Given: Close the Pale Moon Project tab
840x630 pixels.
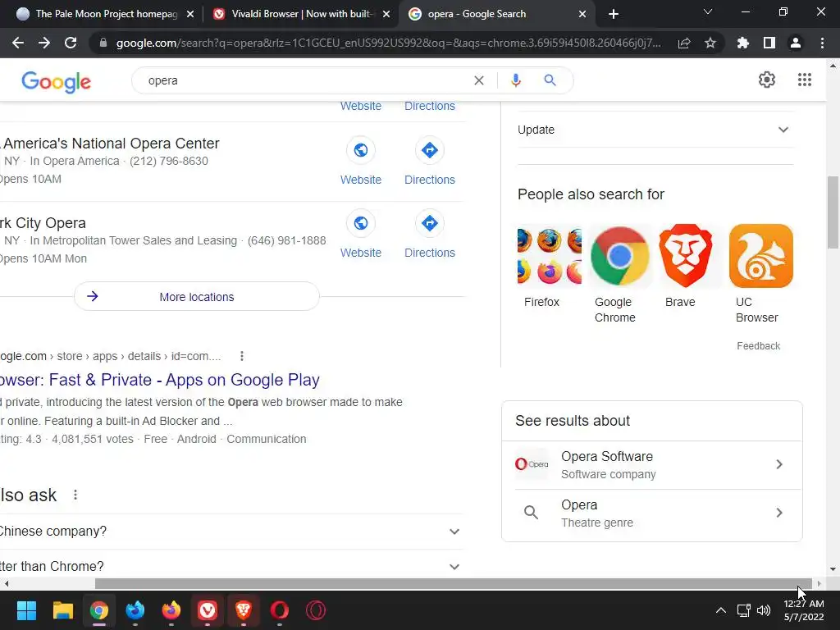Looking at the screenshot, I should [x=190, y=14].
